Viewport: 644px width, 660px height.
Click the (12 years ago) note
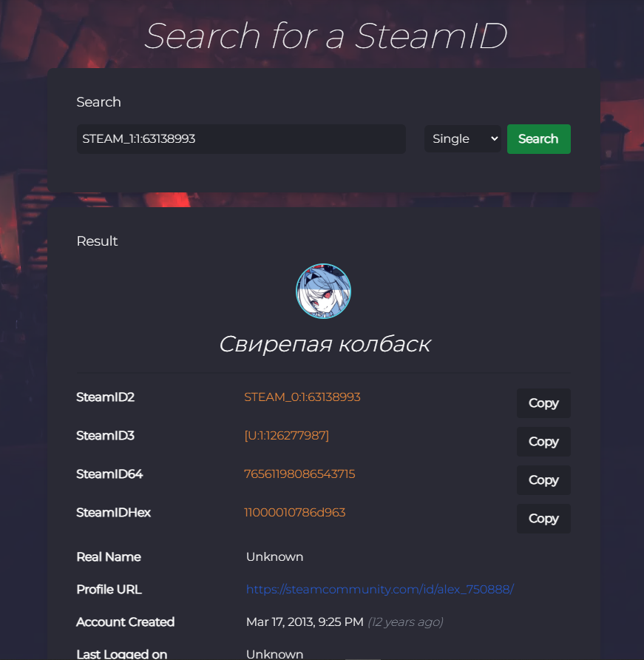pyautogui.click(x=405, y=622)
